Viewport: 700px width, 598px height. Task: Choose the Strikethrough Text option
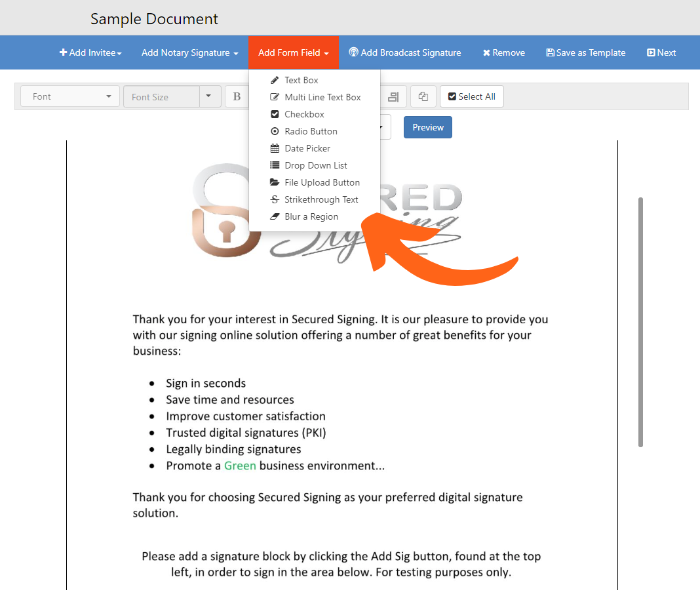(x=315, y=199)
